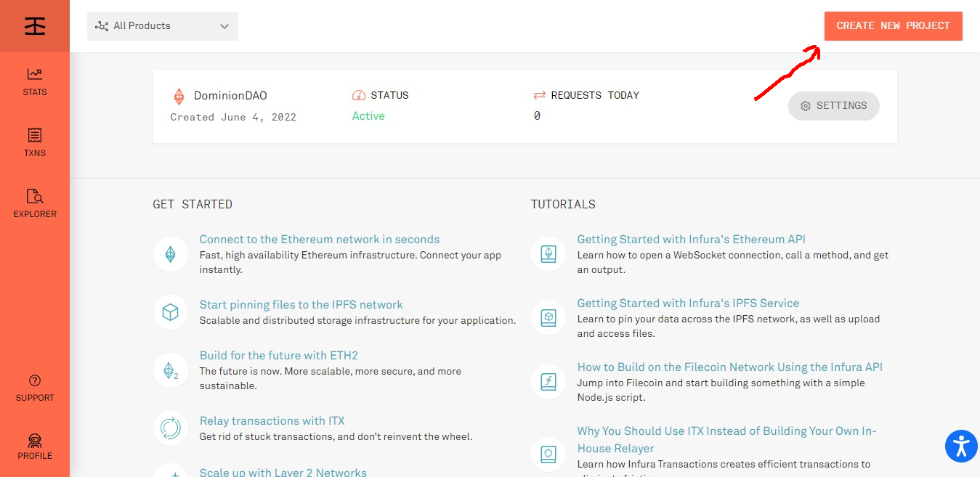Open the Support sidebar item
The width and height of the screenshot is (980, 477).
coord(34,388)
